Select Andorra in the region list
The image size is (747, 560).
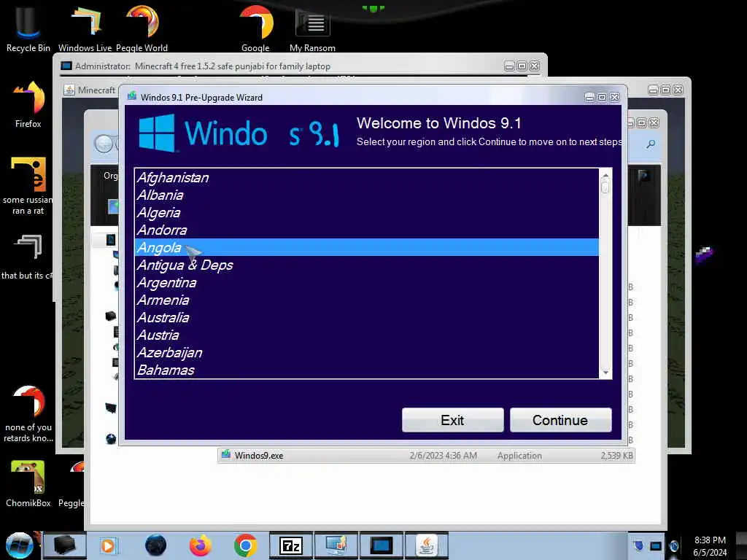tap(366, 230)
